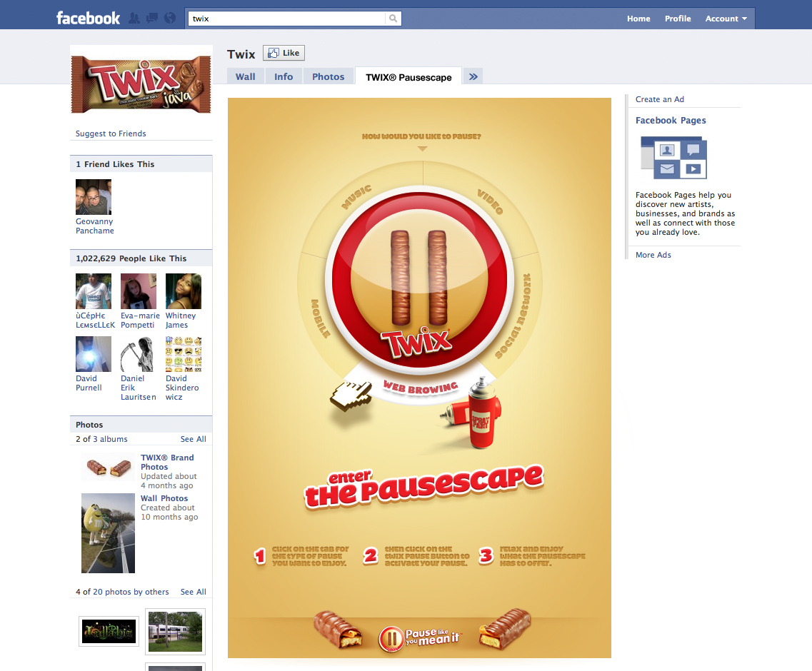
Task: Open Whitney James' profile picture
Action: pyautogui.click(x=184, y=291)
